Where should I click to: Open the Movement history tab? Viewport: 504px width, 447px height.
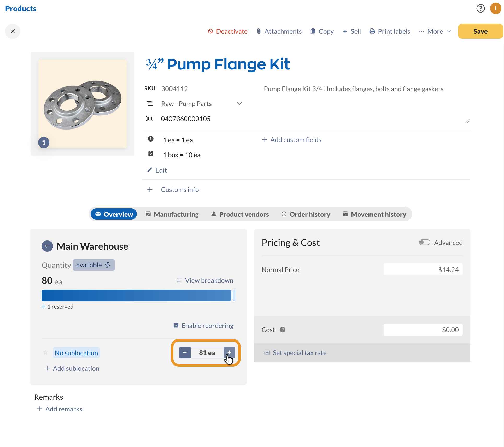point(375,214)
